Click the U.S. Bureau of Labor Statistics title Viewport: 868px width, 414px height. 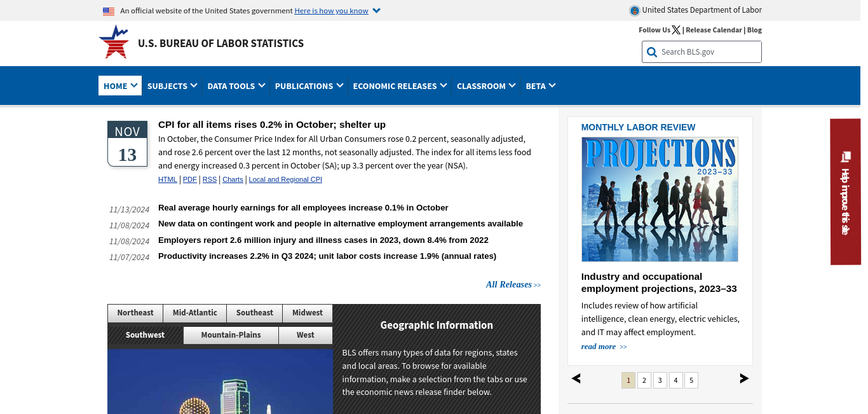click(x=220, y=43)
